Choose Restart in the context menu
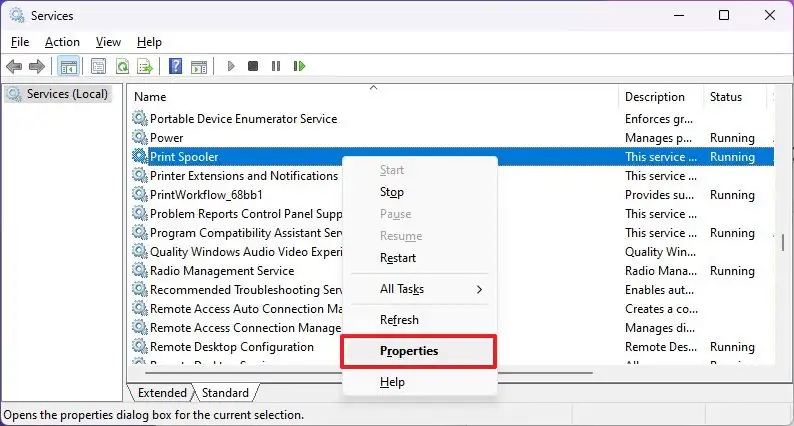 point(420,258)
